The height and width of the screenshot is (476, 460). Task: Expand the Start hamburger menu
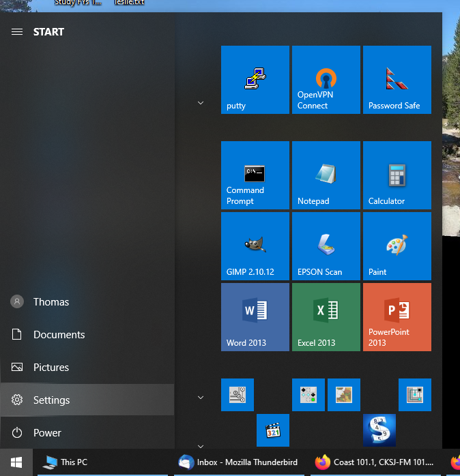click(17, 31)
